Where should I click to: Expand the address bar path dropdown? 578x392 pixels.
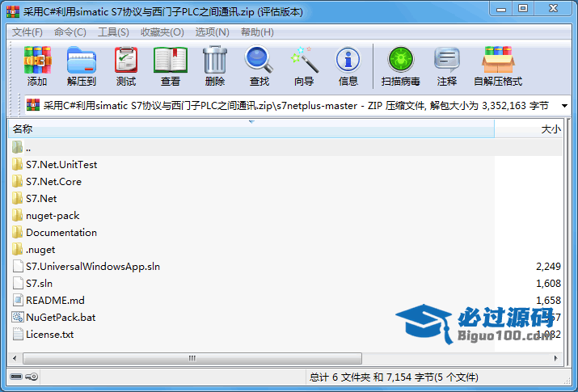click(x=564, y=106)
